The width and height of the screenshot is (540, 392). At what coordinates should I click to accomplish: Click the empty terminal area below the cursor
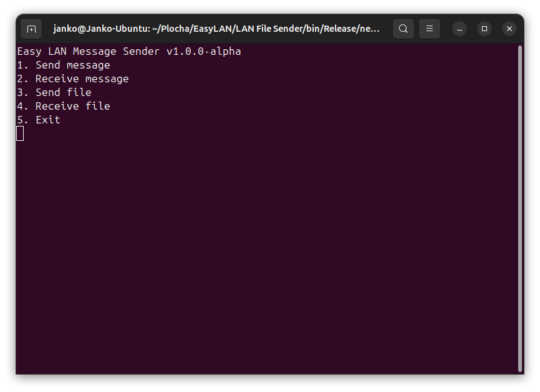coord(267,256)
